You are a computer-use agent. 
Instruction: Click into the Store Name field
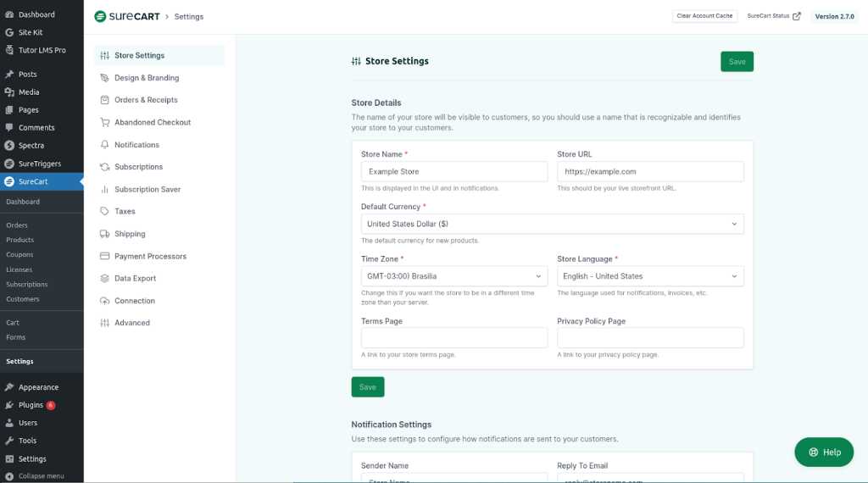[453, 171]
